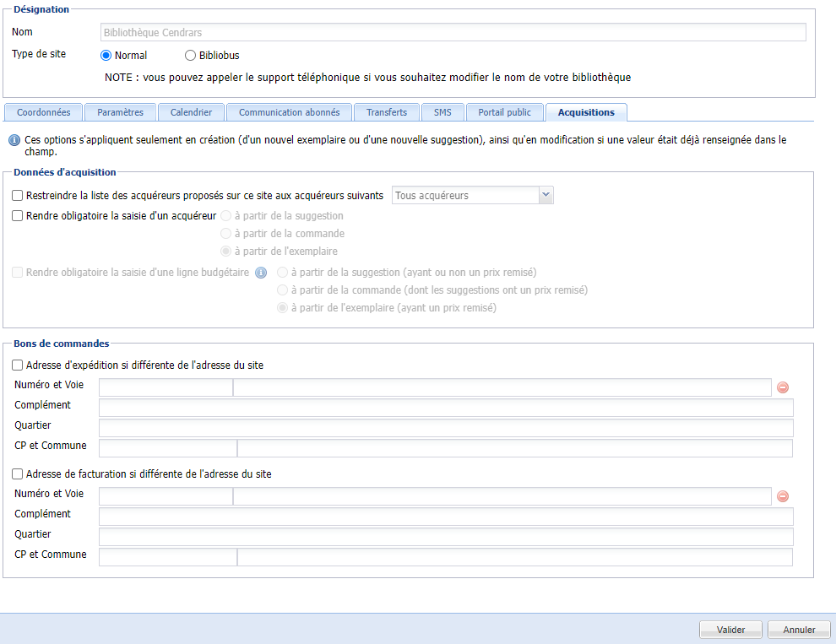Select radio option à partir de la suggestion
The height and width of the screenshot is (644, 836).
click(x=225, y=215)
